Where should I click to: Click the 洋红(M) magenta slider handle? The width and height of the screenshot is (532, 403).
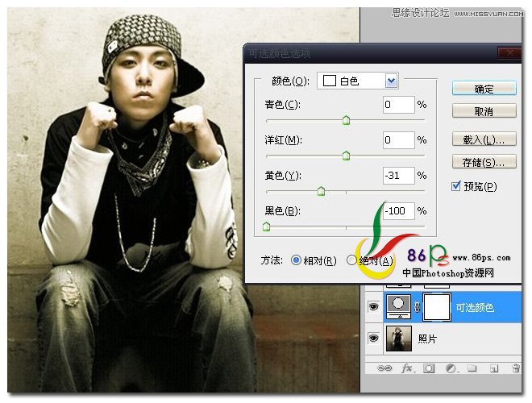coord(346,156)
